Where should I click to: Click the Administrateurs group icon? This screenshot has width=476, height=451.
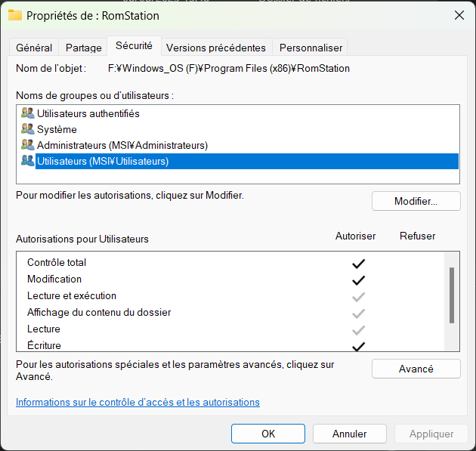click(28, 145)
